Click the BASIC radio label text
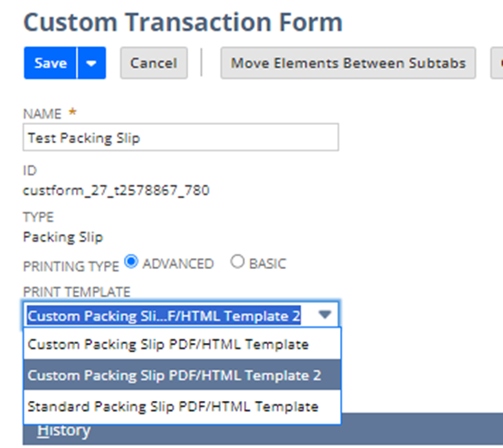 tap(268, 263)
